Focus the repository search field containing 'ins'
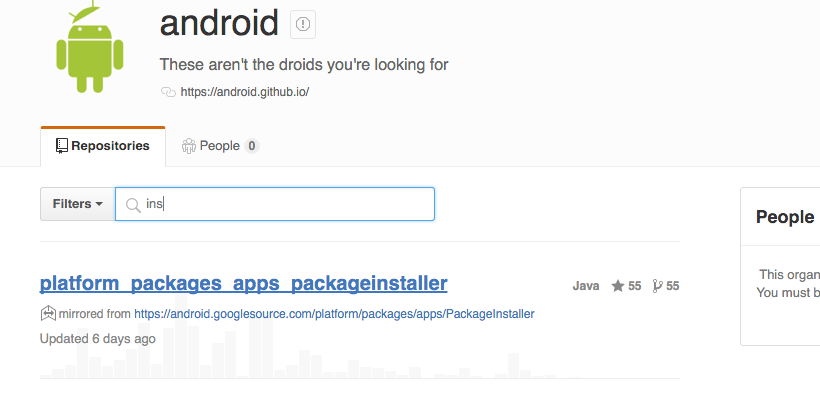 point(290,204)
